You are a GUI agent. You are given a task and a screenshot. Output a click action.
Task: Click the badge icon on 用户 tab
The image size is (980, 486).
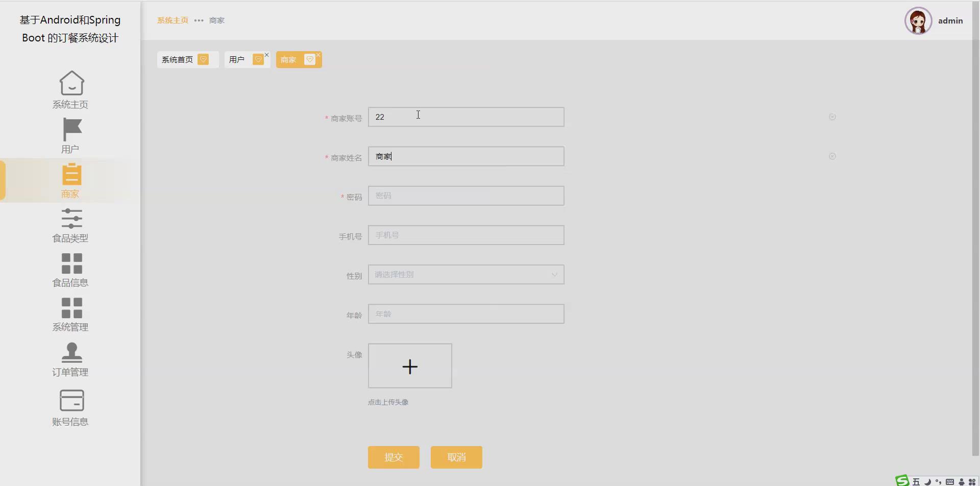click(x=258, y=59)
